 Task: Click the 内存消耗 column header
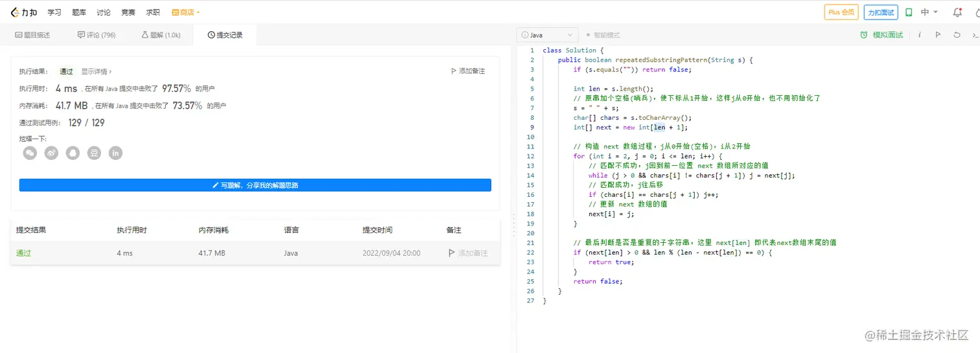tap(214, 230)
